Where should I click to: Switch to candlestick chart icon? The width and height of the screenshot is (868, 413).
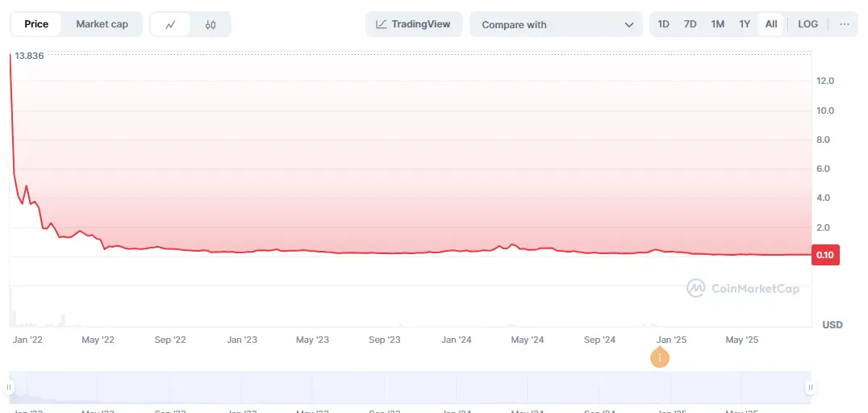pyautogui.click(x=211, y=24)
